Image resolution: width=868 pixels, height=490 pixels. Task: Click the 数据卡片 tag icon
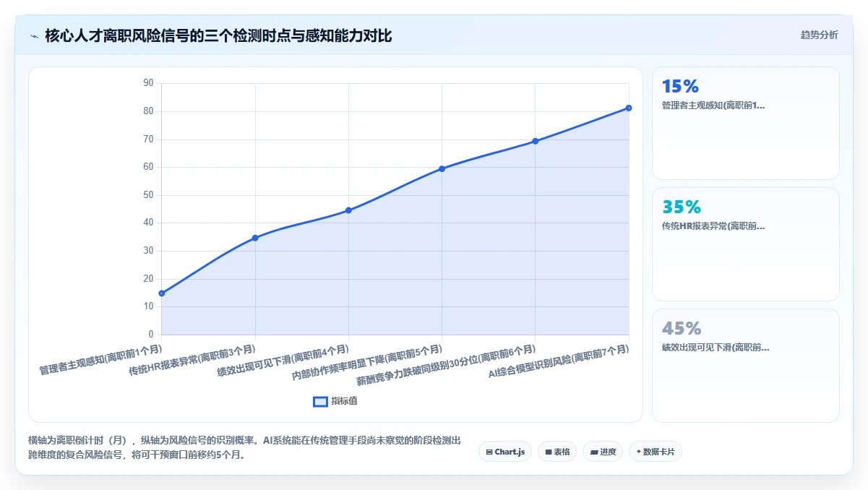[639, 452]
